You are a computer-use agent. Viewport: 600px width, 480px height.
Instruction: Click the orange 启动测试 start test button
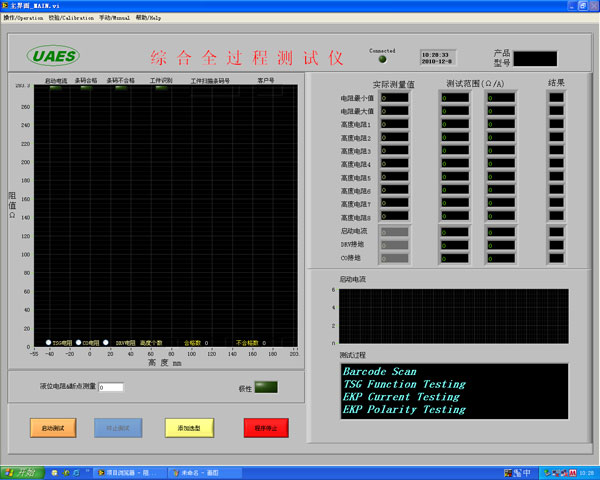pyautogui.click(x=53, y=428)
